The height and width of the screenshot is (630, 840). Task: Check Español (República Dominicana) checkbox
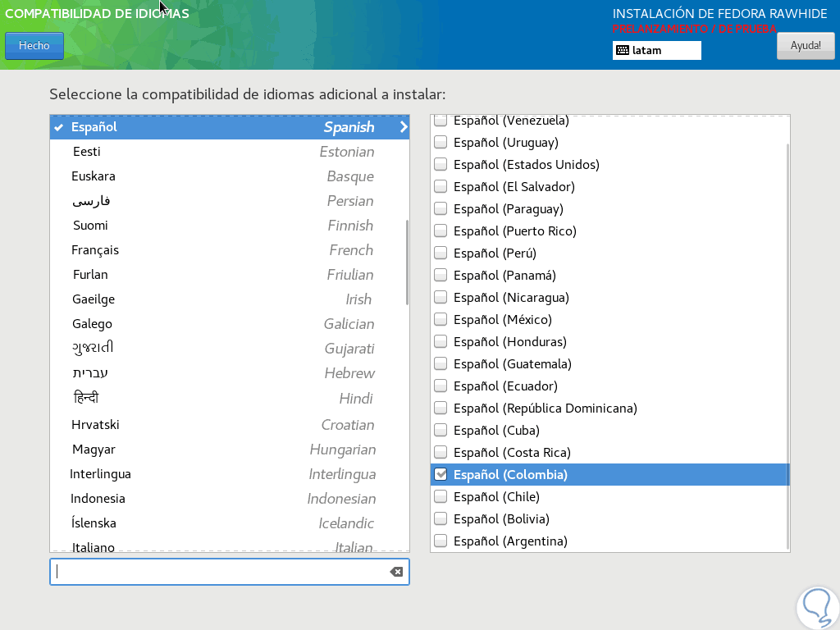(x=441, y=409)
